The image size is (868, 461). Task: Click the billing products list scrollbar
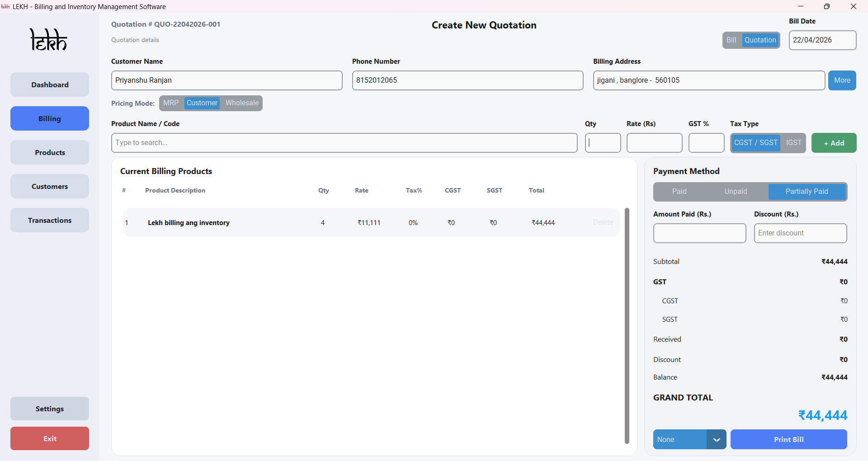(627, 325)
